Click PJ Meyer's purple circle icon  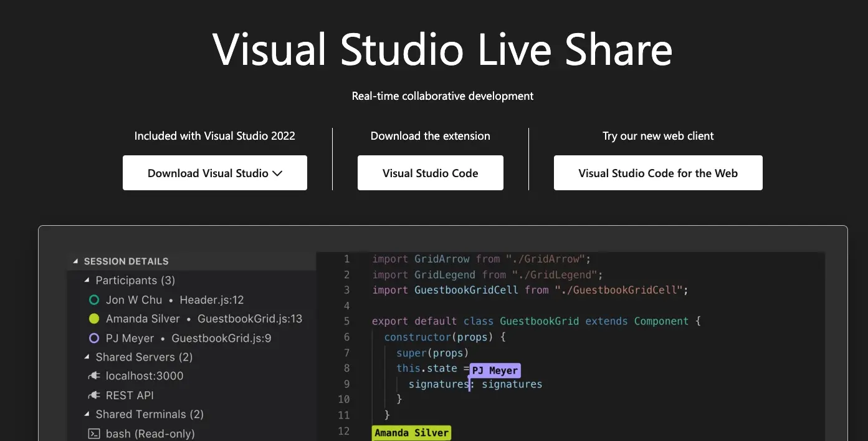(94, 338)
